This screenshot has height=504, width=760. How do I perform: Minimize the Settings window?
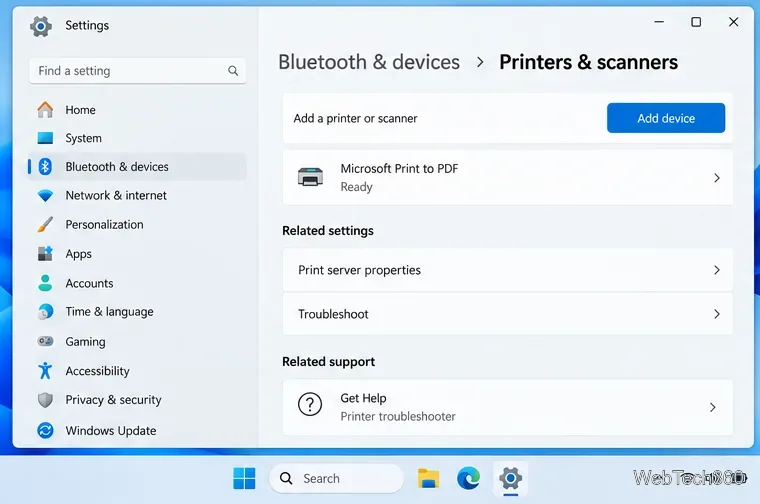tap(659, 22)
